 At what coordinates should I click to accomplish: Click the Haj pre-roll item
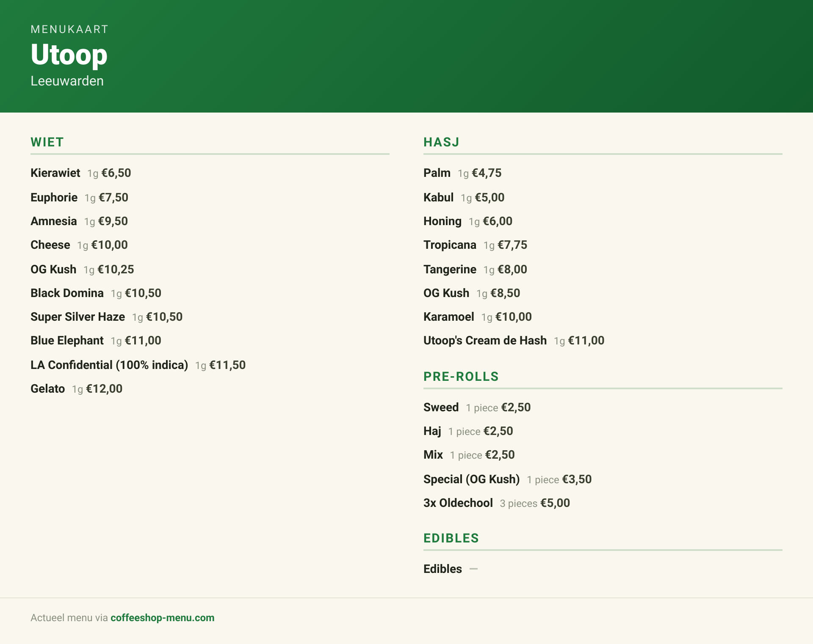432,431
